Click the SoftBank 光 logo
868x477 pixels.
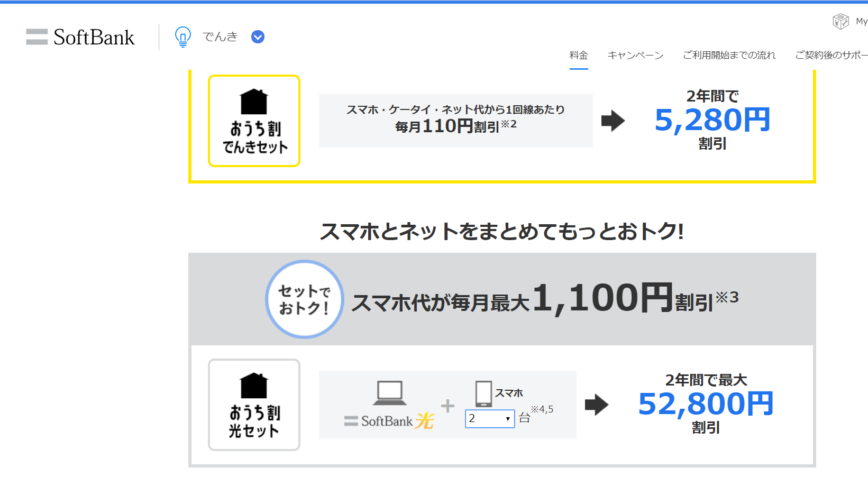coord(389,421)
